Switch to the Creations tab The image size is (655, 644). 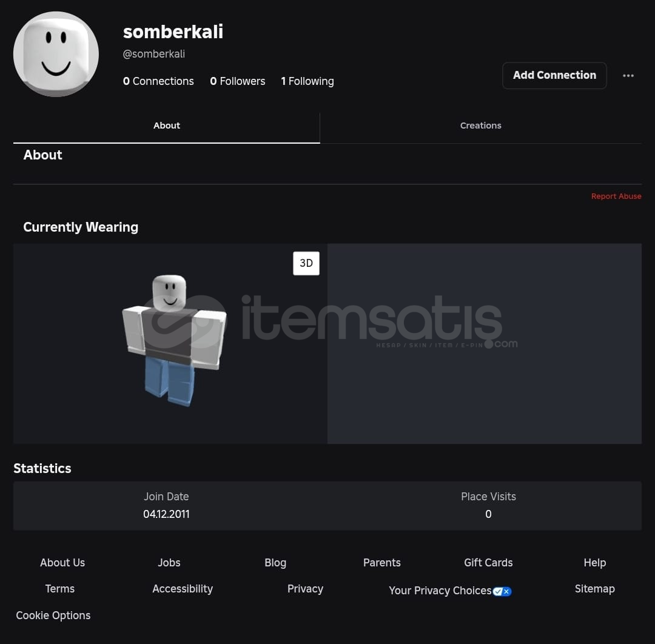pyautogui.click(x=480, y=126)
